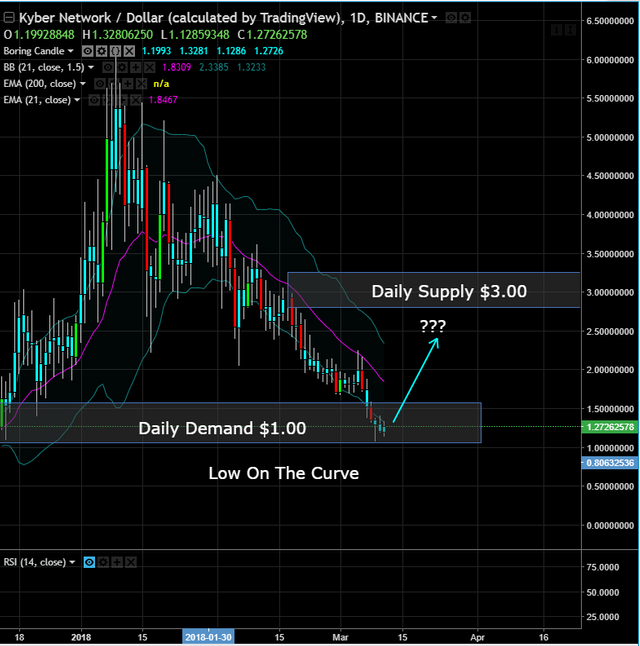Click the BB upper value 2.3385

pyautogui.click(x=213, y=67)
